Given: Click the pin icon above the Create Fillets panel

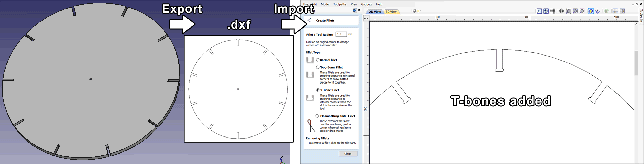Looking at the screenshot, I should tap(359, 10).
